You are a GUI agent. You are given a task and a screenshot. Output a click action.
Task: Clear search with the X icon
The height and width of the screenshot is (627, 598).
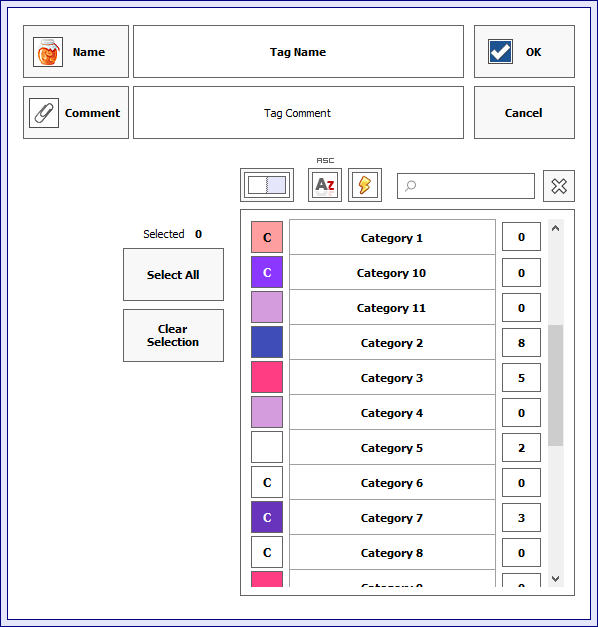(x=559, y=186)
